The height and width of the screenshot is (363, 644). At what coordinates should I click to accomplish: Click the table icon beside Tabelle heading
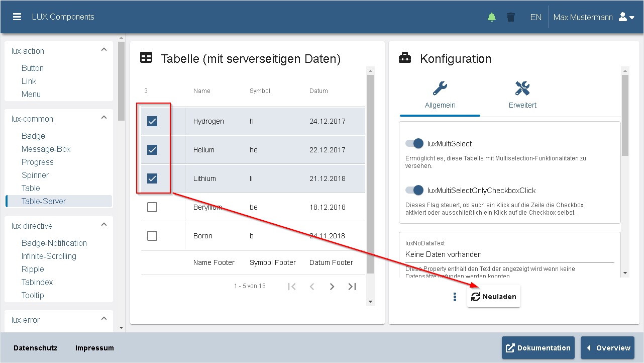click(x=146, y=57)
